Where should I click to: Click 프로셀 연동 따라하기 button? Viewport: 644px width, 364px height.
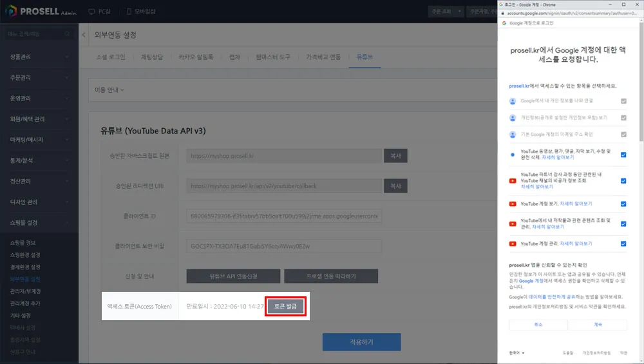pyautogui.click(x=331, y=276)
